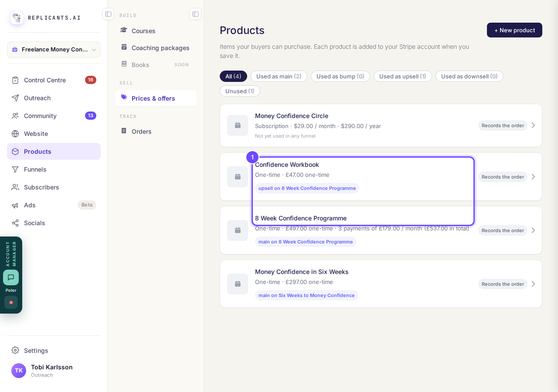
Task: Click the Replicants.ai logo icon
Action: coord(17,18)
